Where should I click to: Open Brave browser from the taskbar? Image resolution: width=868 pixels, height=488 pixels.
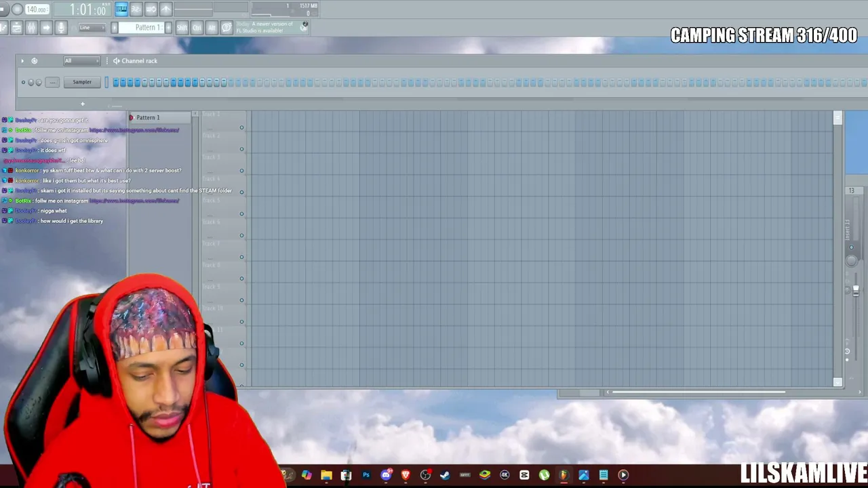[x=406, y=475]
